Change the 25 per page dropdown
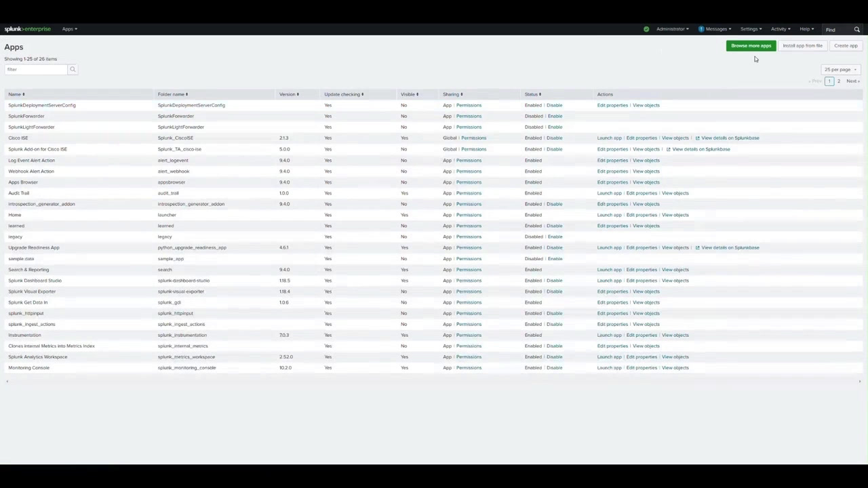868x488 pixels. tap(840, 69)
